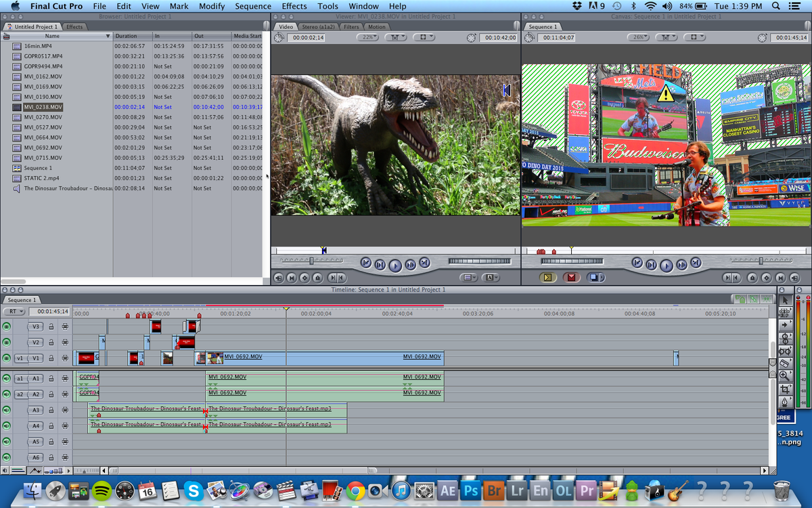This screenshot has height=508, width=812.
Task: Toggle Auto Select on A5 track
Action: click(64, 442)
